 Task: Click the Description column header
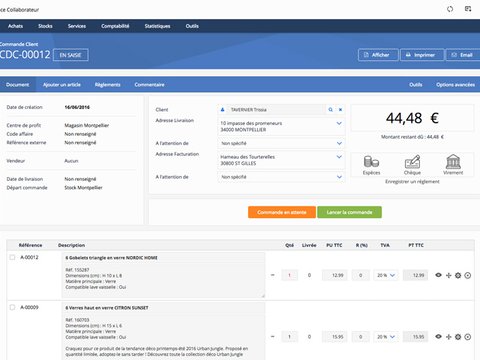[x=71, y=245]
